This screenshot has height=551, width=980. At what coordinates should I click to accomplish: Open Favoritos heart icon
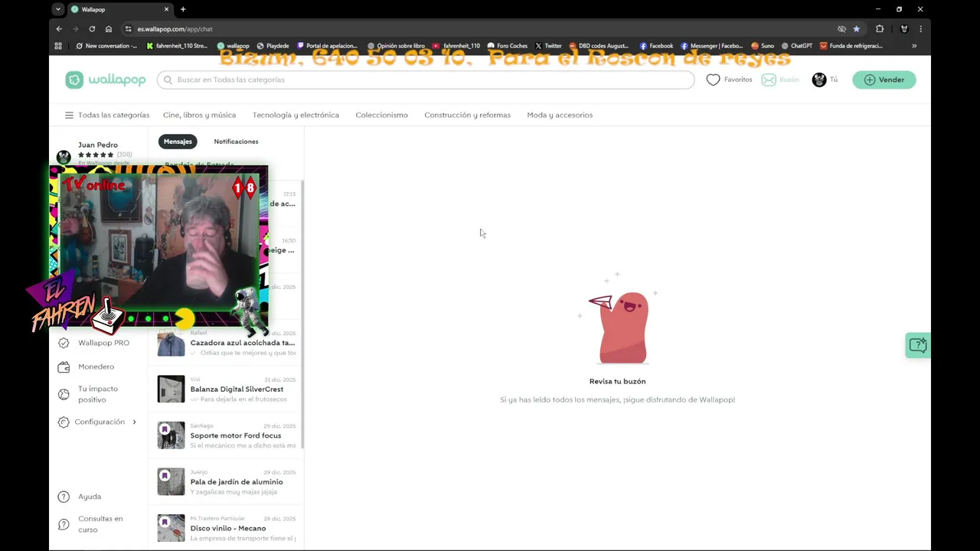click(x=713, y=80)
